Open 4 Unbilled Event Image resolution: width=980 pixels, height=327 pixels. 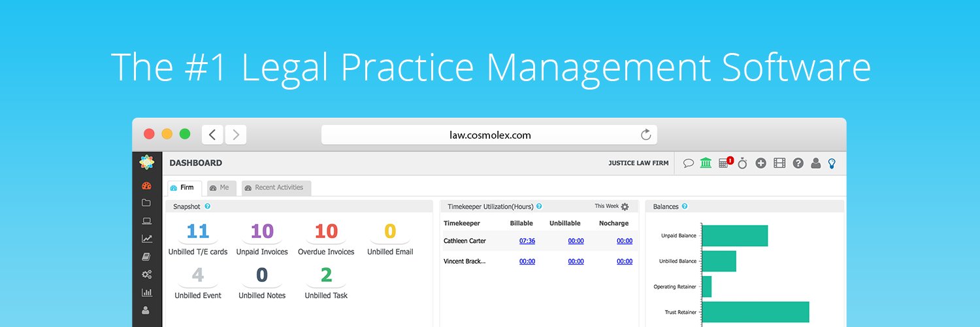[198, 283]
